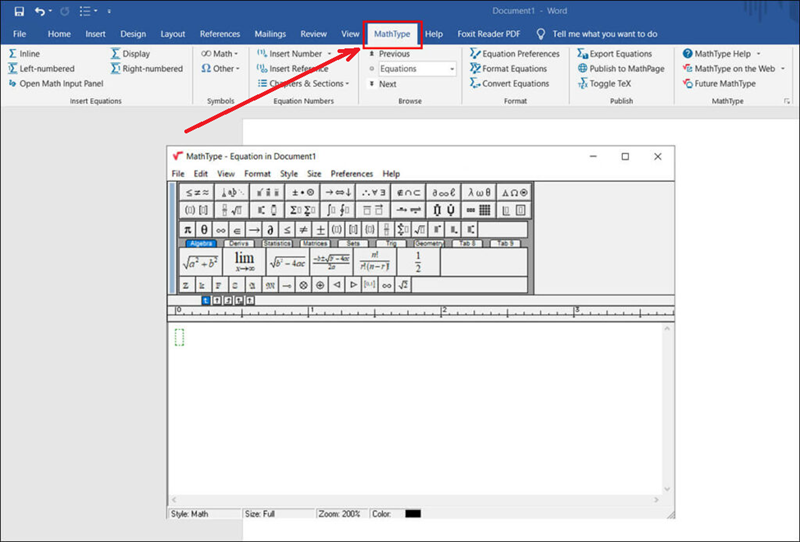
Task: Open operator symbols palette (± • ⊗)
Action: (303, 192)
